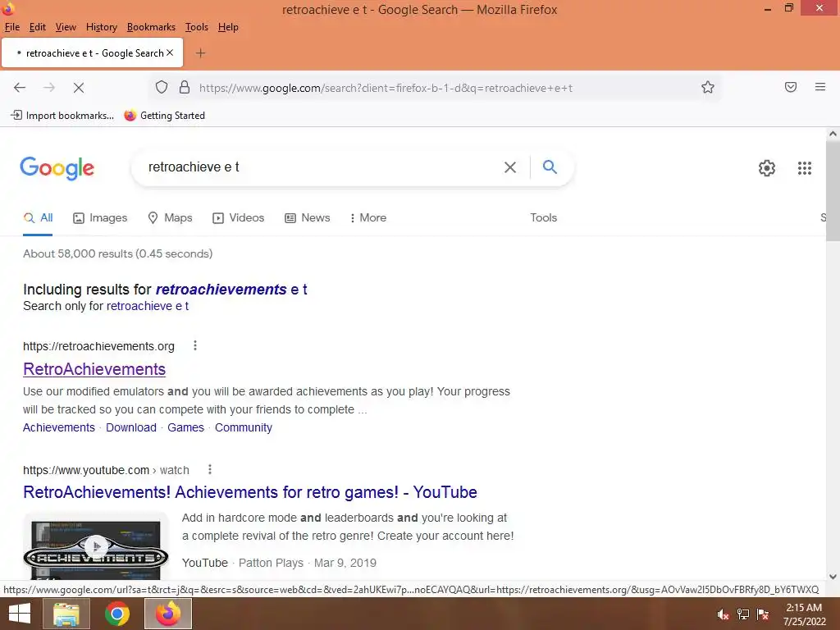Click the URL address bar
Image resolution: width=840 pixels, height=630 pixels.
pos(434,88)
